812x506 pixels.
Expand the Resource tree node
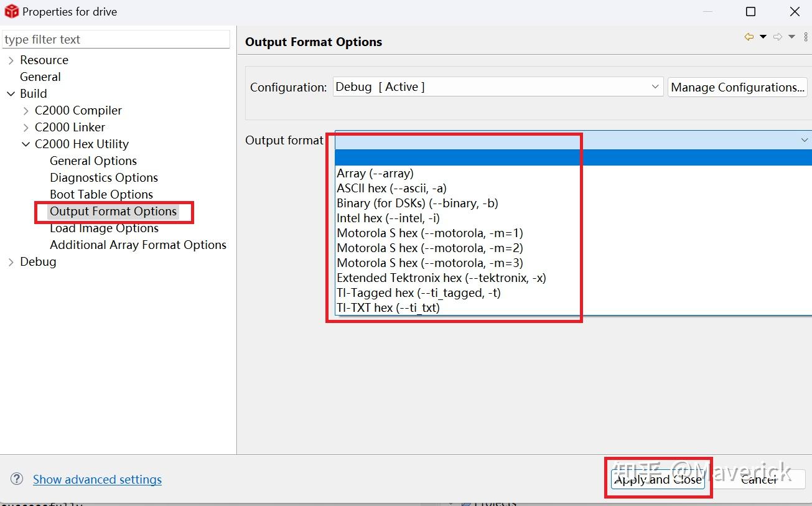(11, 60)
